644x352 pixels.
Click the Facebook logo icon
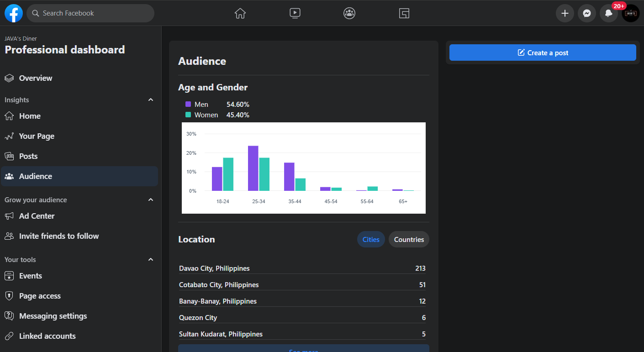14,13
